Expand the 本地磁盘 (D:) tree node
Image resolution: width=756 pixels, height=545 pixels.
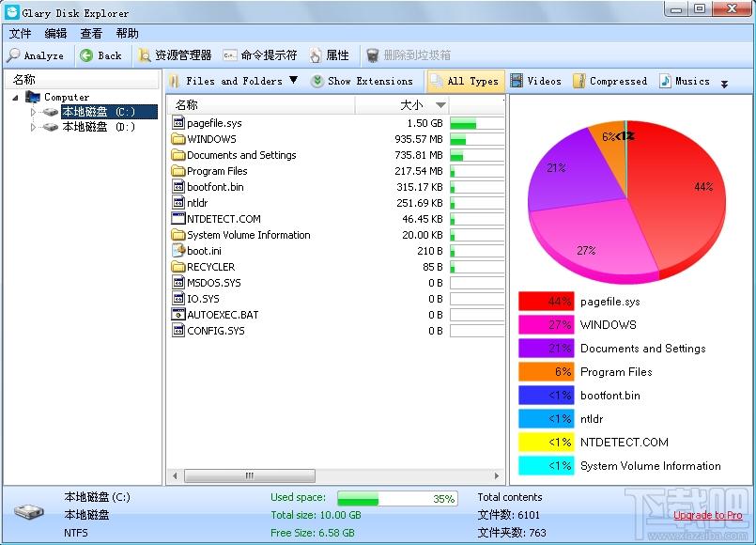click(x=33, y=128)
